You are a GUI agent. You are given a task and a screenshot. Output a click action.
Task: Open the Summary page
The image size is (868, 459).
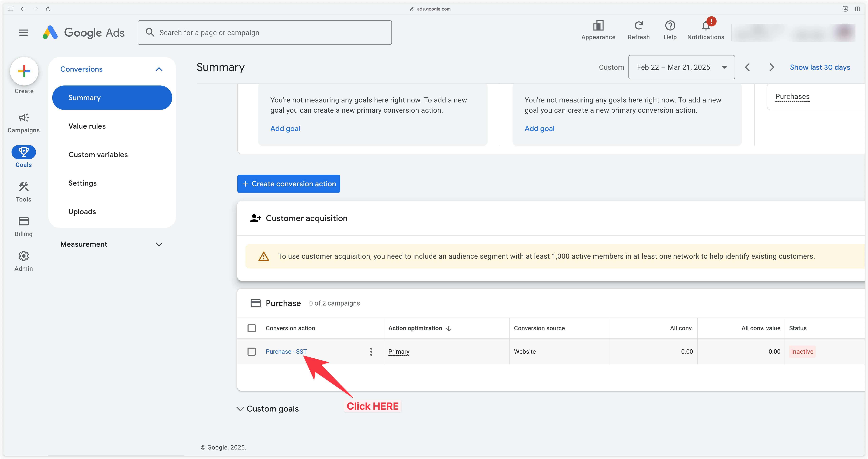112,98
